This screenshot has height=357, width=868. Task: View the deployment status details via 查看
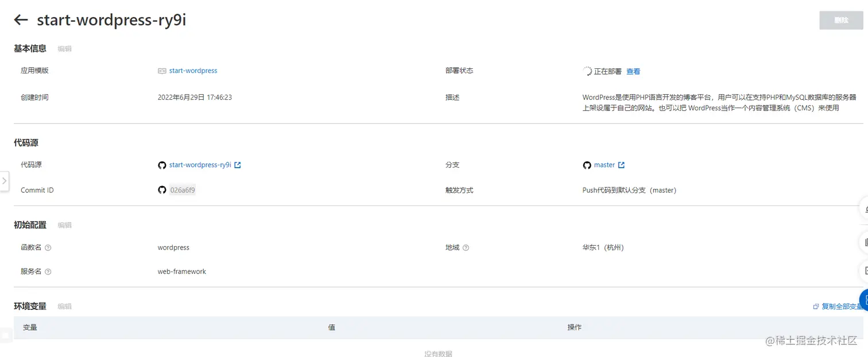633,72
